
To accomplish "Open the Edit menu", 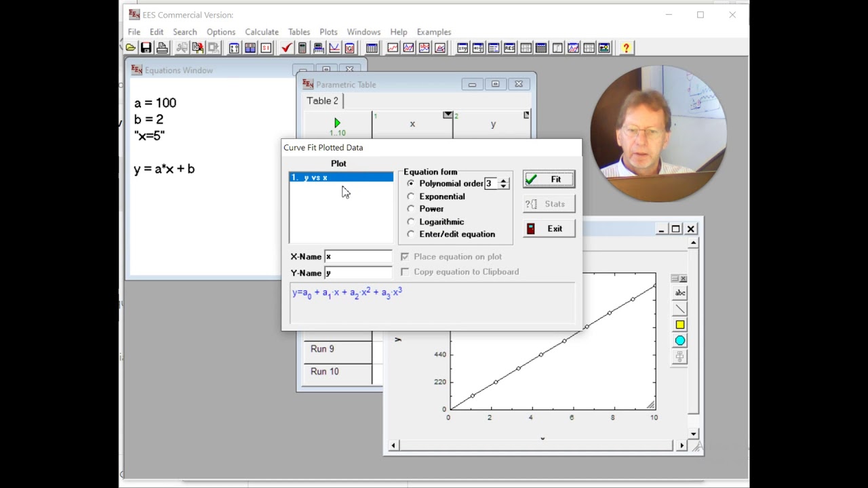I will tap(157, 32).
